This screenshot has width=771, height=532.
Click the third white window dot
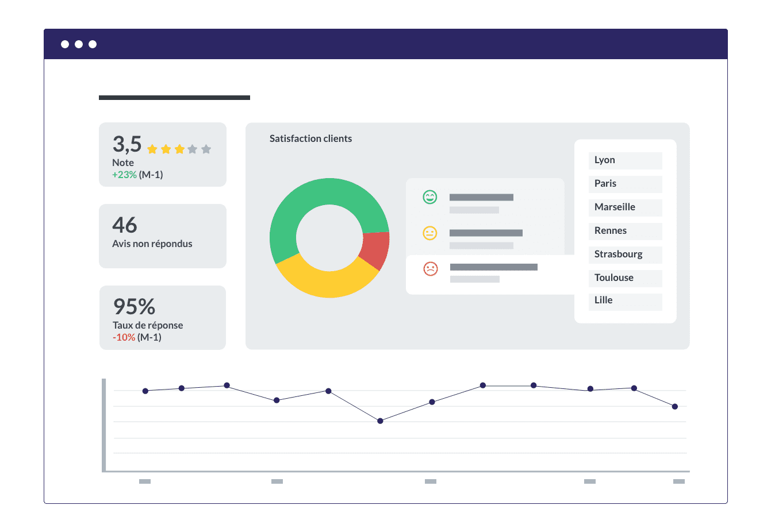pos(93,44)
